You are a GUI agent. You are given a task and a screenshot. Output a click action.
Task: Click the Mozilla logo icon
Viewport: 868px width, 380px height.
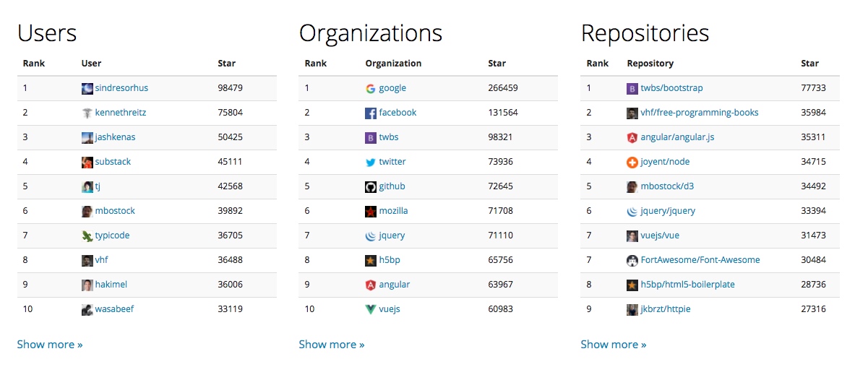(371, 211)
